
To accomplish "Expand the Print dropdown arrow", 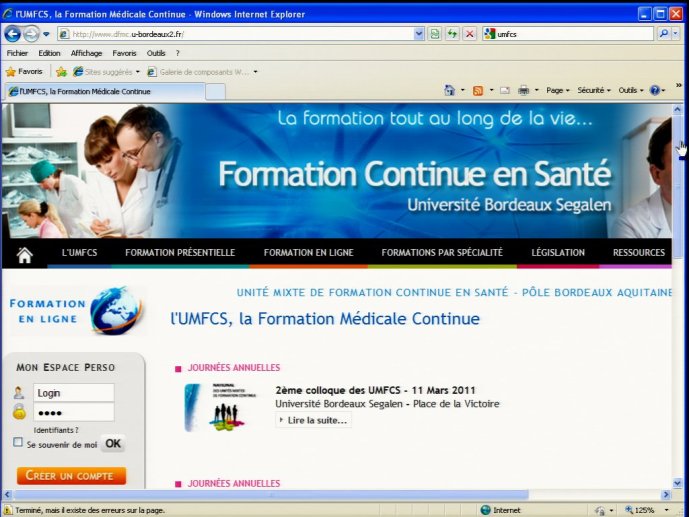I will point(537,90).
